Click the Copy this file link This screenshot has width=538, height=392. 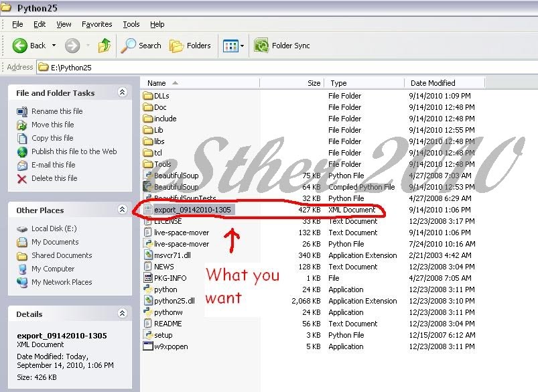pos(52,138)
